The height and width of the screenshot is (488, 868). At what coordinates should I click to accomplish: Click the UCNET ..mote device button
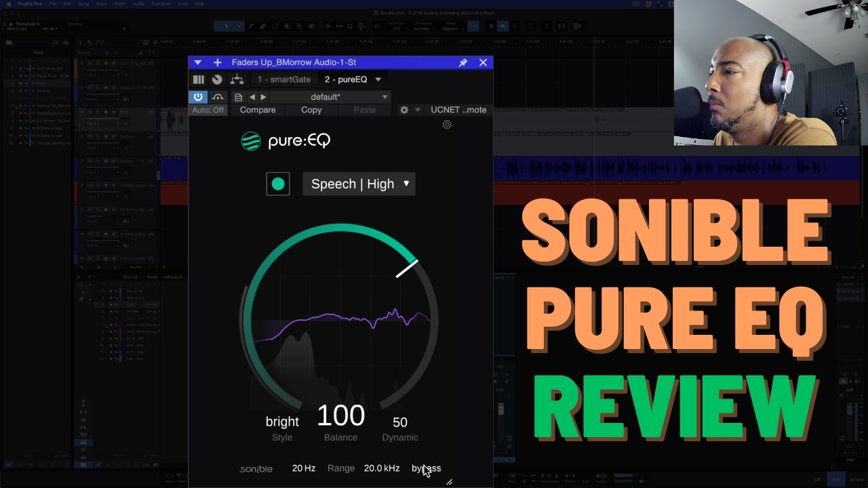458,110
